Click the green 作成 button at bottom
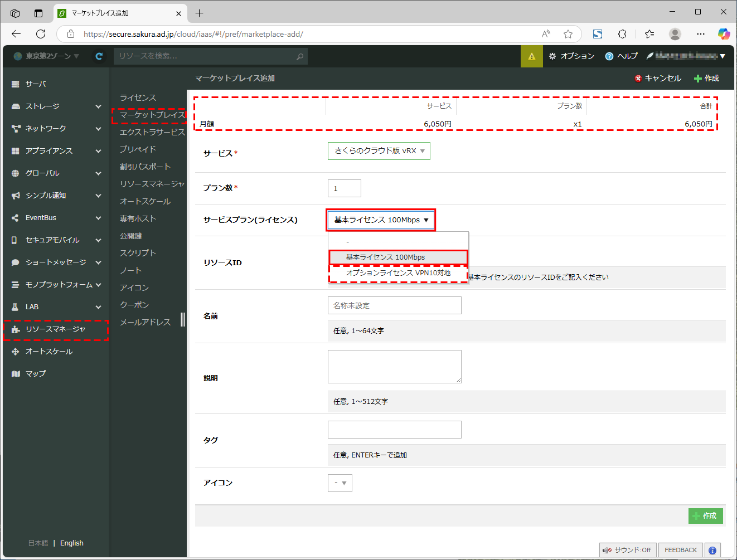Viewport: 737px width, 560px height. [x=706, y=516]
